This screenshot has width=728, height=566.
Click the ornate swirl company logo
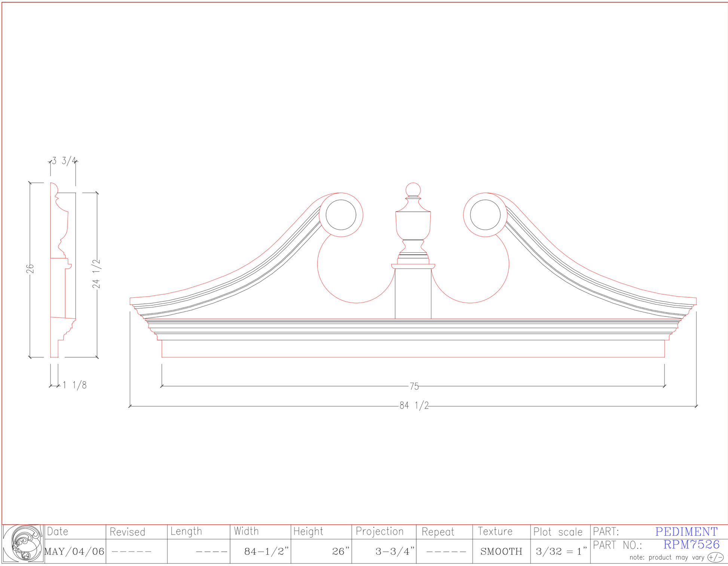pos(23,544)
